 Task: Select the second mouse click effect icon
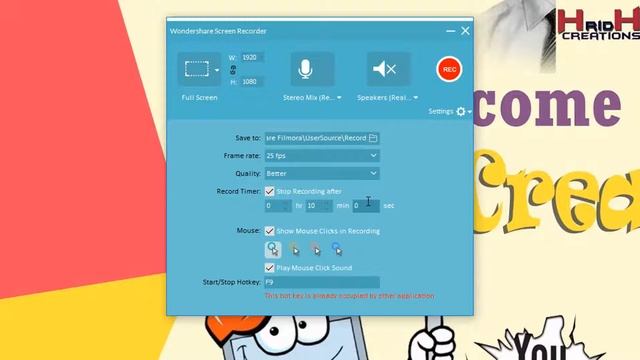294,249
